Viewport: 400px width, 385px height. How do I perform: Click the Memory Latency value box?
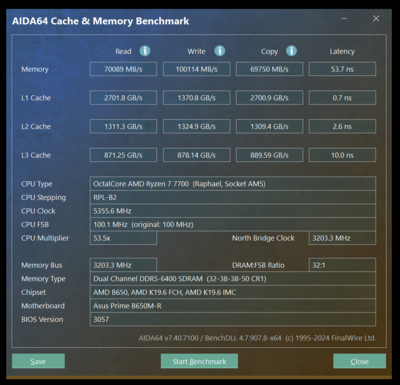(342, 69)
